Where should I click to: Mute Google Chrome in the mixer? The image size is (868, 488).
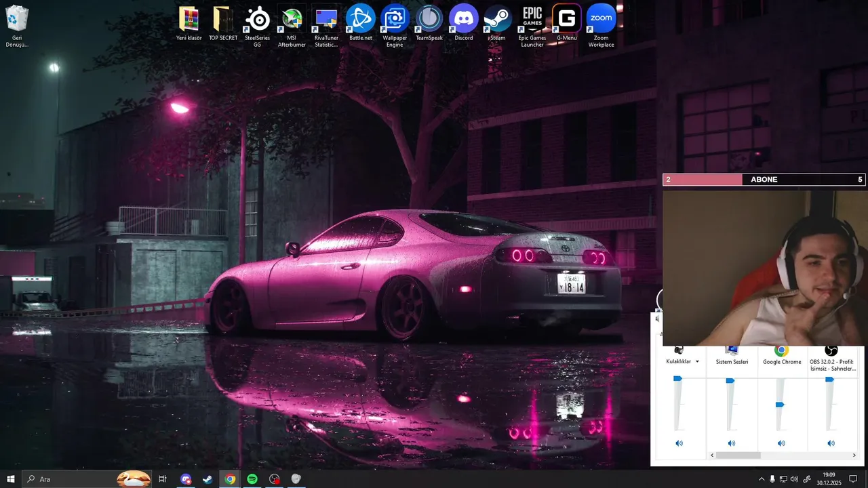[781, 443]
